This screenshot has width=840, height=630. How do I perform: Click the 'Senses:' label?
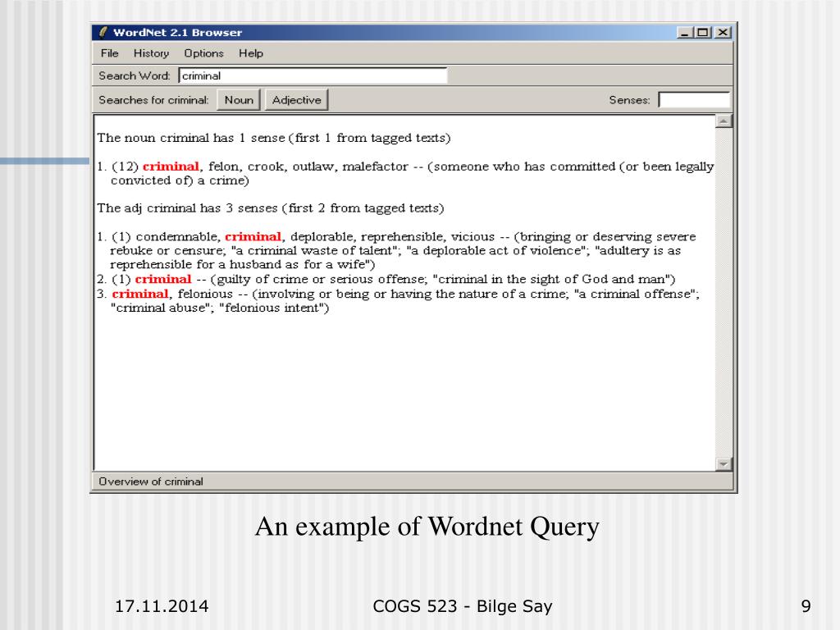pyautogui.click(x=629, y=100)
